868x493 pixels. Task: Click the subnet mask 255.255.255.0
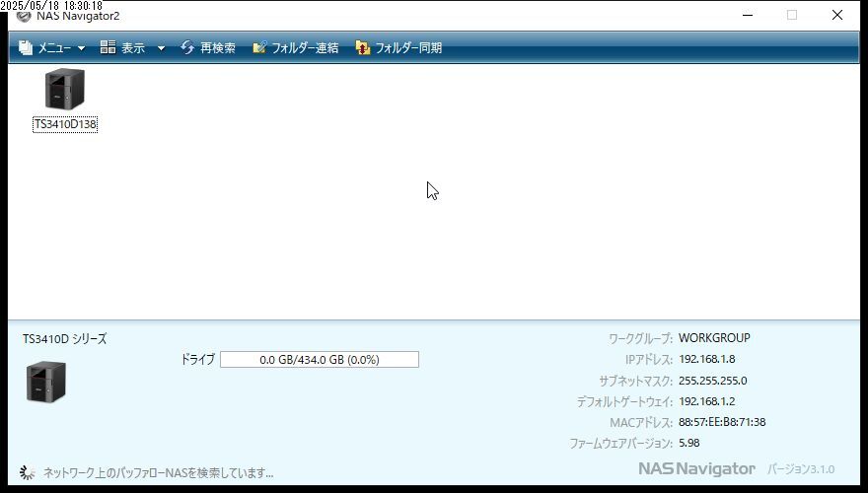(x=712, y=381)
